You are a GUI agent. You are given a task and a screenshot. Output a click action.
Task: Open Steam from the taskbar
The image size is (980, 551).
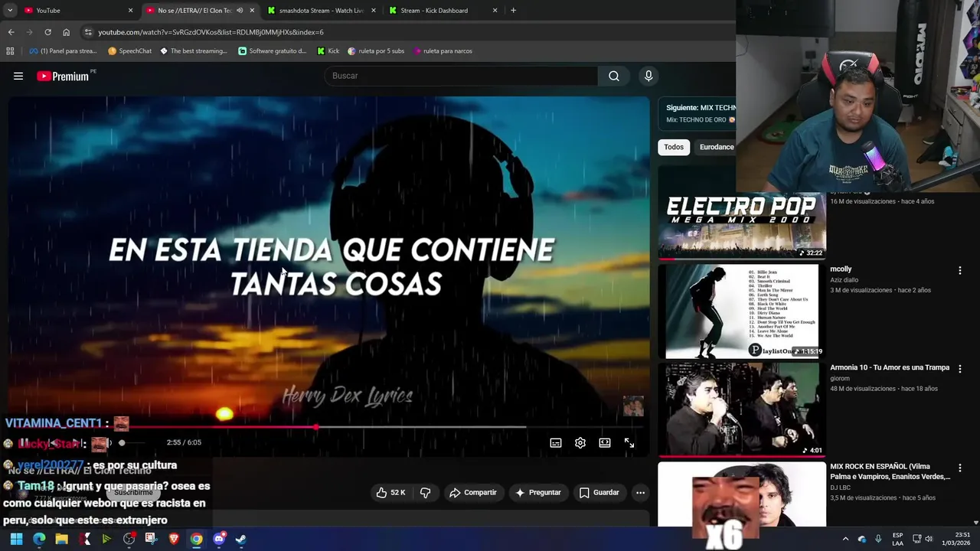tap(241, 539)
